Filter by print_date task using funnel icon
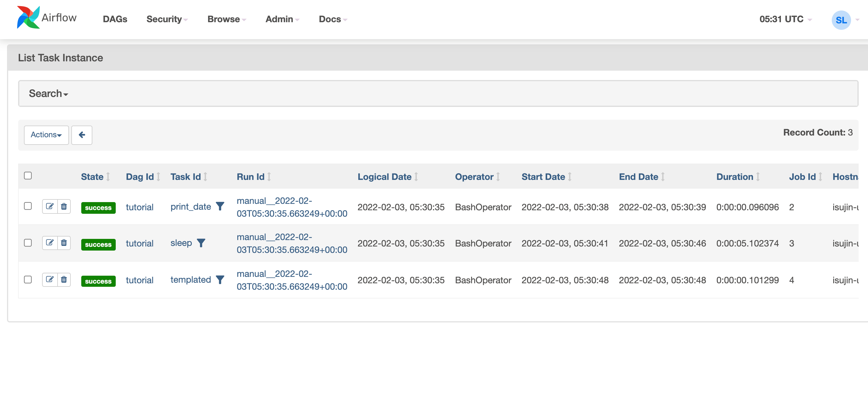Screen dimensions: 868x396 pos(220,206)
